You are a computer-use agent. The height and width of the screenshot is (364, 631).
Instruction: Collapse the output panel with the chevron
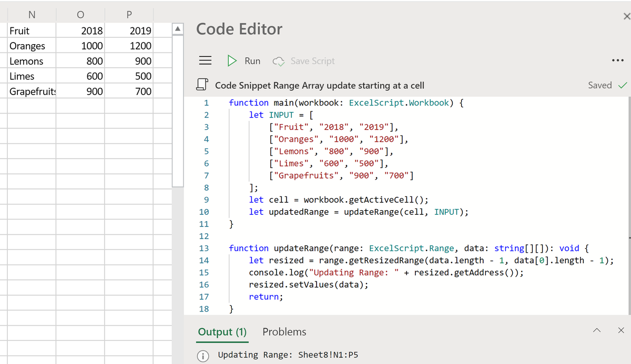click(596, 330)
